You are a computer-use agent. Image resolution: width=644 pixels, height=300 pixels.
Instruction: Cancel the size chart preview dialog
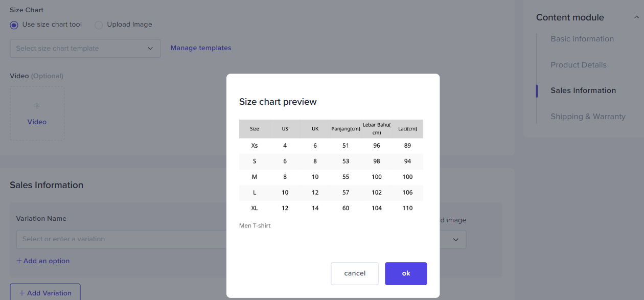point(355,273)
